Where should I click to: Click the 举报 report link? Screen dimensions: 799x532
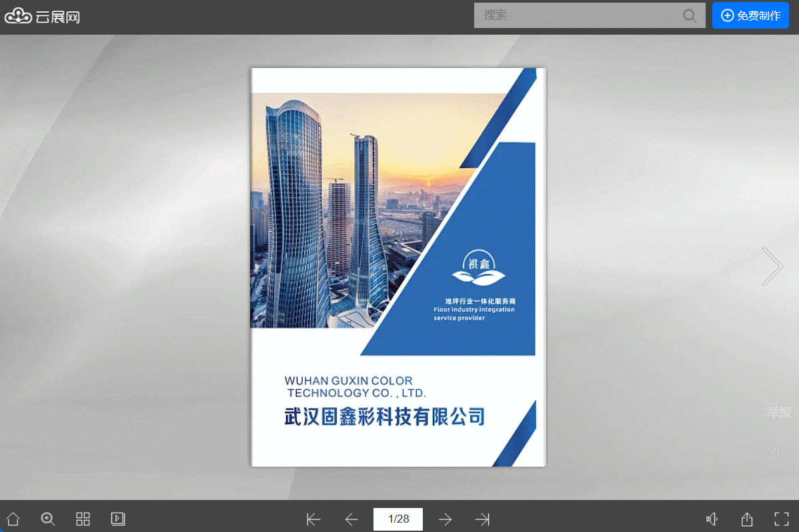coord(778,412)
